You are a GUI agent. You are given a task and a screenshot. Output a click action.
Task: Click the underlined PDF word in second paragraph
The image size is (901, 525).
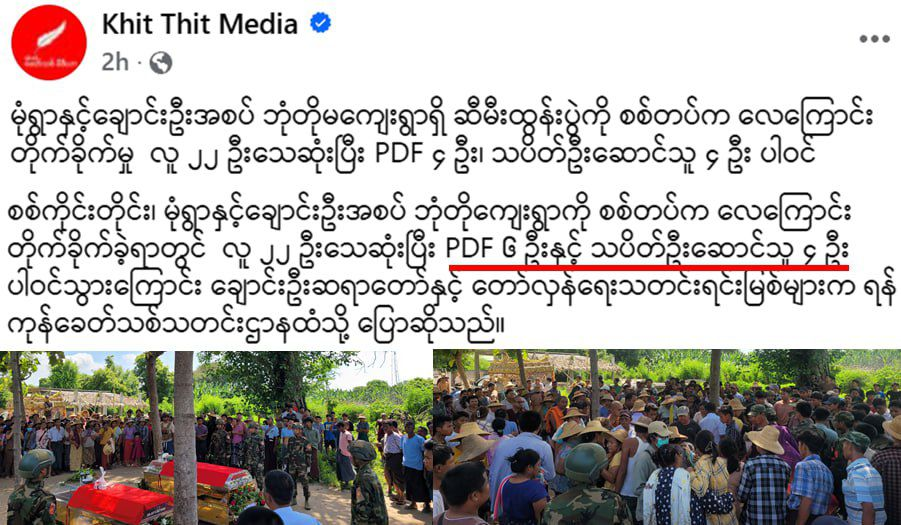click(x=469, y=249)
